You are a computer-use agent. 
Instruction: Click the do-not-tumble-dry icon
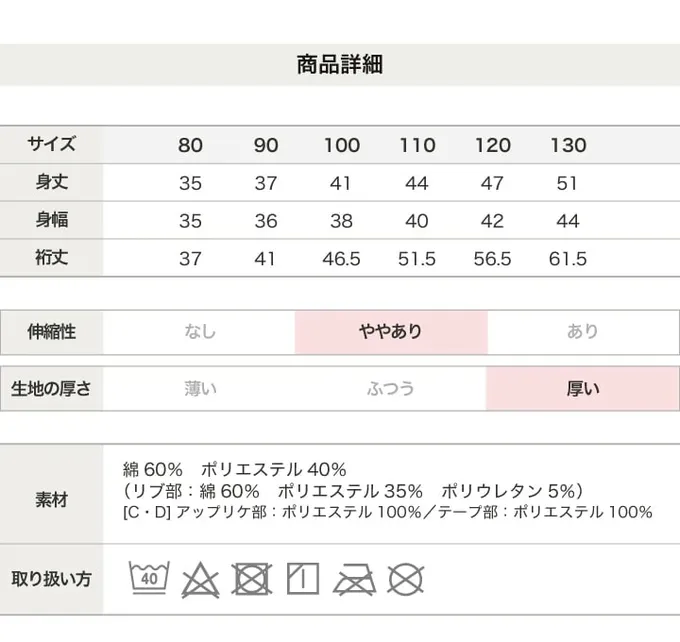(x=252, y=578)
